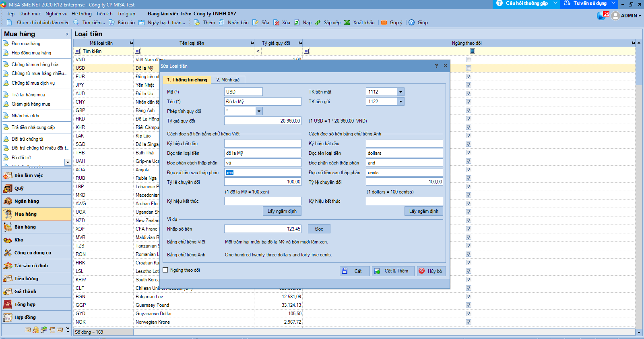The image size is (644, 339).
Task: Click the Tìm kiếm magnifier icon
Action: click(76, 23)
